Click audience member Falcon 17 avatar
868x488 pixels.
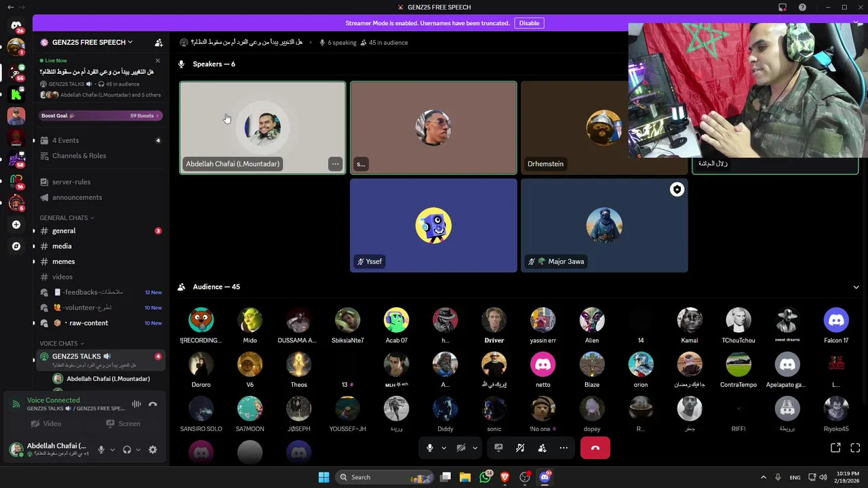[835, 320]
